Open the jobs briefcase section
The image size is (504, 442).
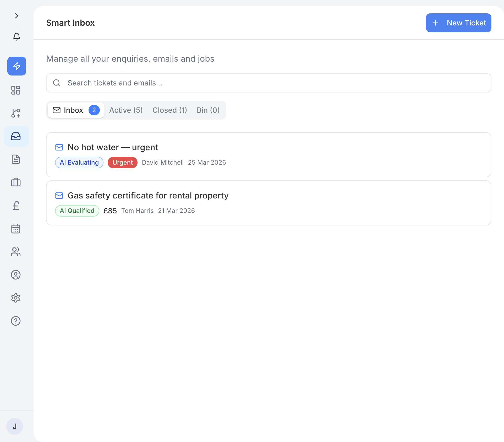(16, 182)
